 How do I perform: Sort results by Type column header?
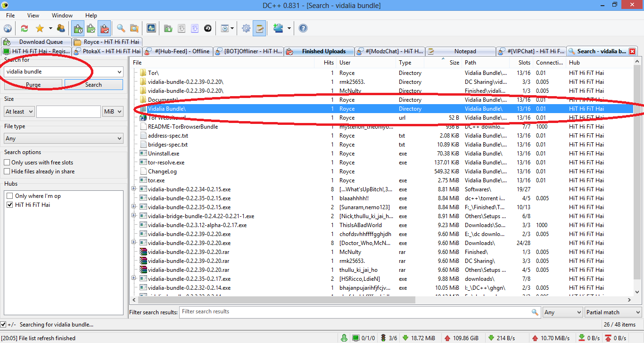(410, 62)
